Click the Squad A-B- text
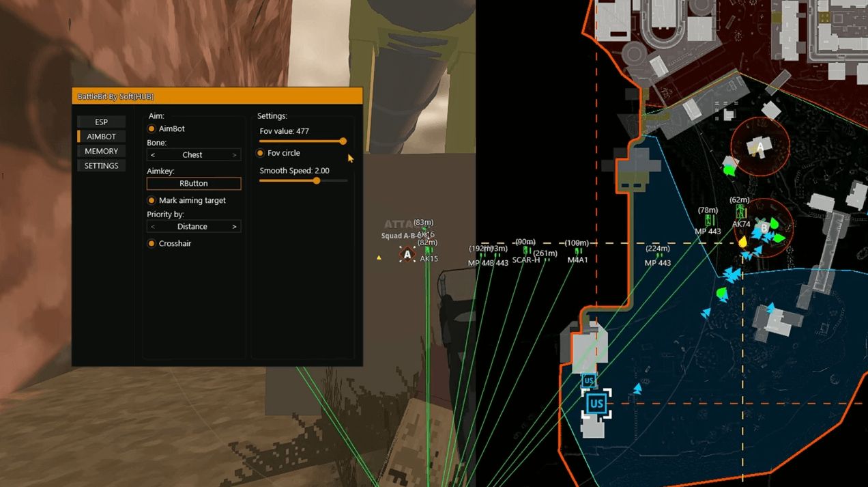 click(x=399, y=236)
